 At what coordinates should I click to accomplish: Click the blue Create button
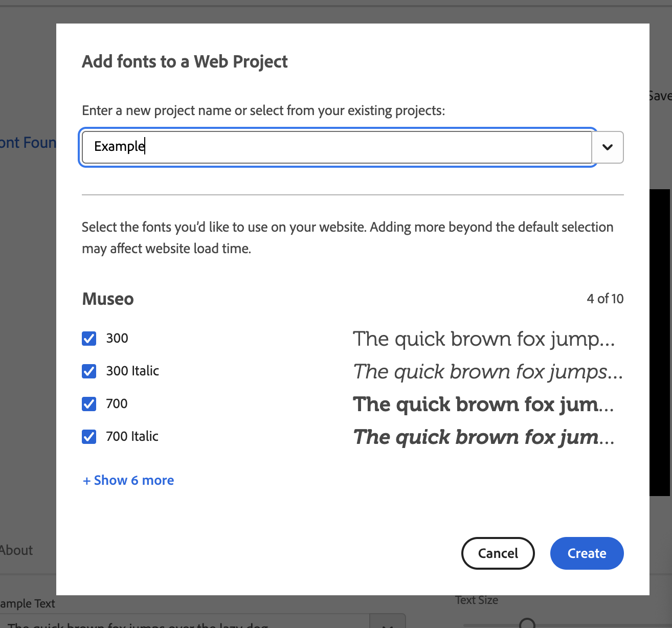(x=587, y=553)
